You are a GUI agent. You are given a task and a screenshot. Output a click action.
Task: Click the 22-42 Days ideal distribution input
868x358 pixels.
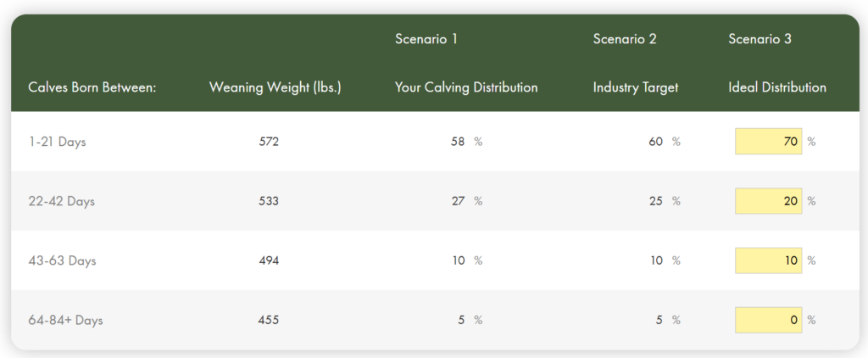768,201
